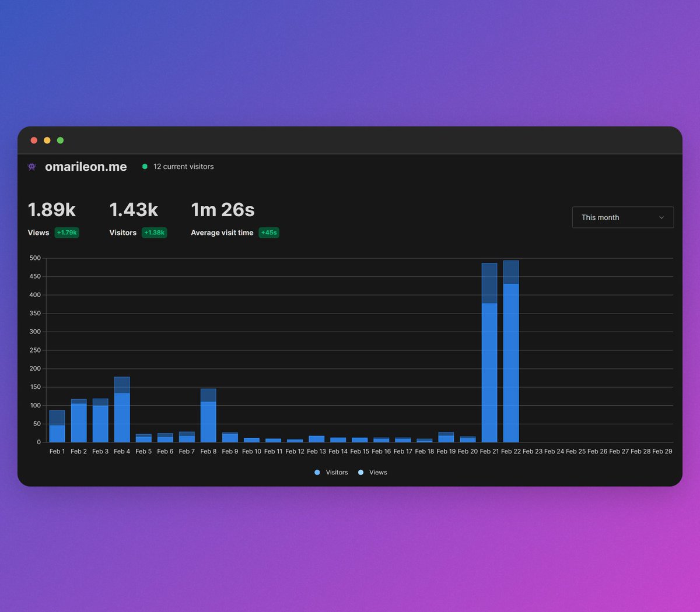Click the 500 y-axis label

(x=35, y=258)
